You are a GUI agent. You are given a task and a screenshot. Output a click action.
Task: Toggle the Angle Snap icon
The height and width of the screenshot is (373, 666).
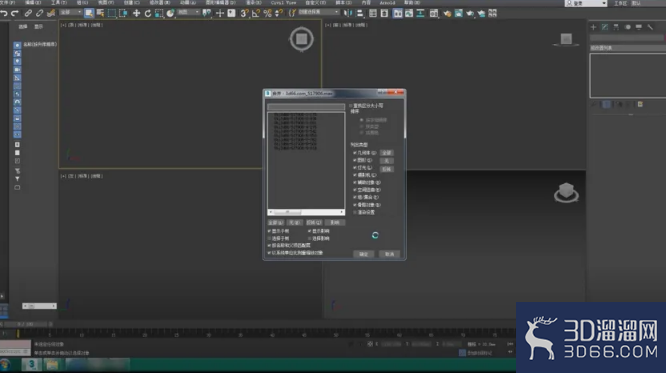click(256, 14)
